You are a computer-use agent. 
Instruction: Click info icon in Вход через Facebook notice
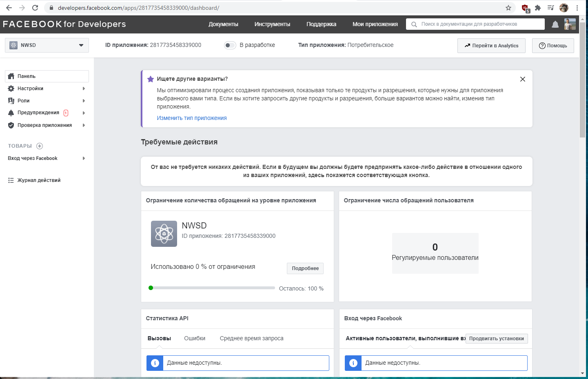(x=353, y=363)
